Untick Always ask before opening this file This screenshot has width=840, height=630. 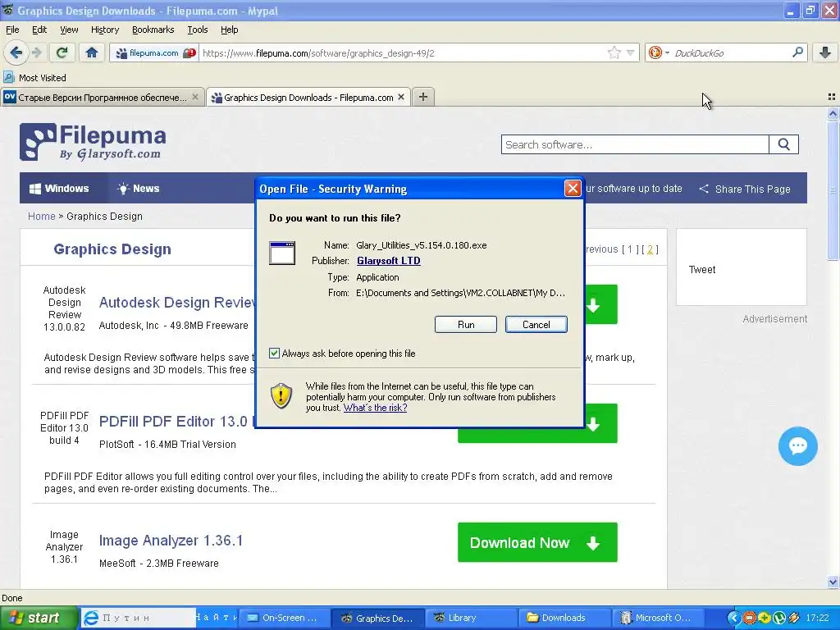tap(274, 353)
